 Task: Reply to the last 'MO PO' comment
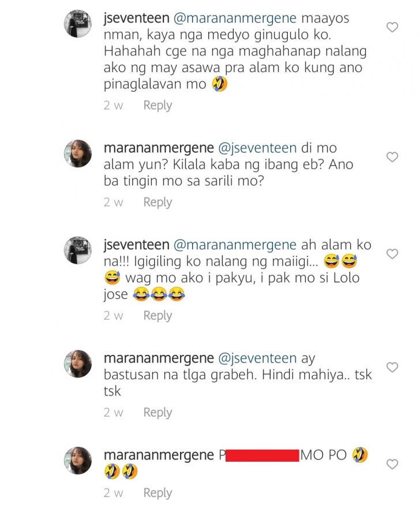tap(157, 493)
